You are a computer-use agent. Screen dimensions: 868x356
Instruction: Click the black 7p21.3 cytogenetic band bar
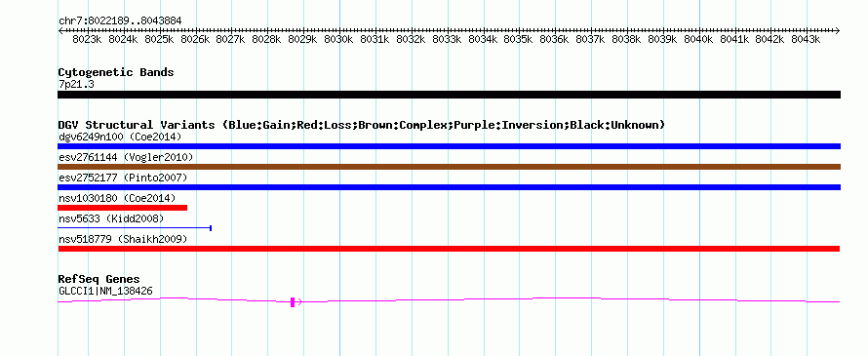click(x=449, y=95)
